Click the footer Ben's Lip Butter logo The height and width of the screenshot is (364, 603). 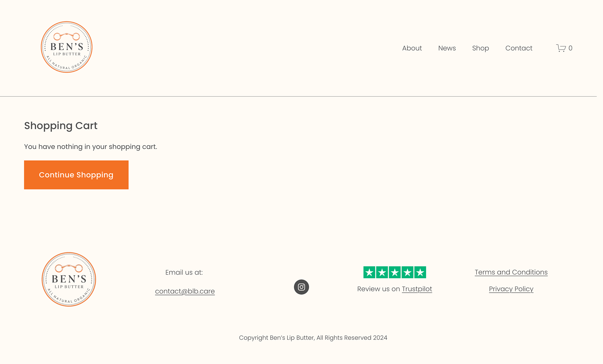[69, 279]
